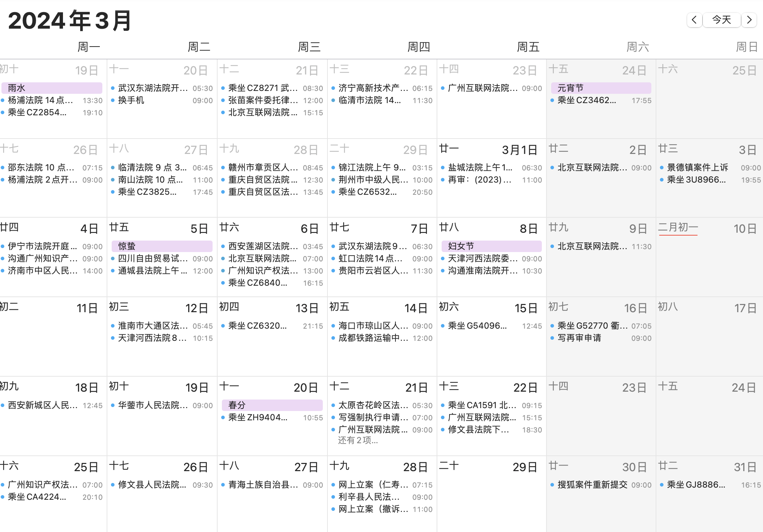Open 张苗案件委托律 event at 12:00

[x=263, y=100]
